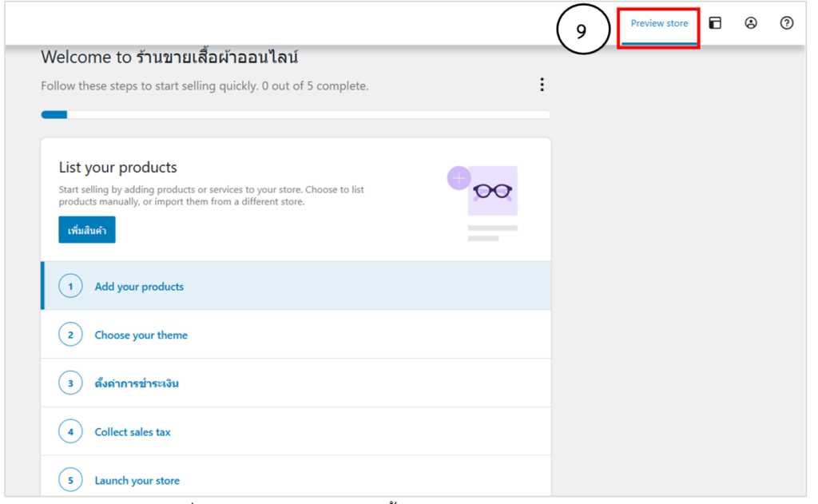The width and height of the screenshot is (818, 504).
Task: Click the step 5 number circle
Action: tap(70, 481)
